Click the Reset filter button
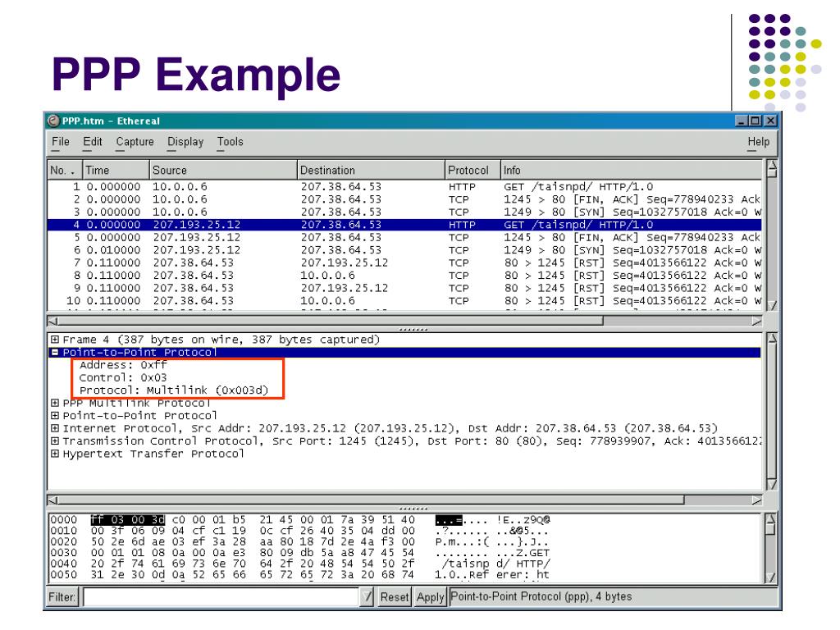This screenshot has width=840, height=630. tap(395, 597)
